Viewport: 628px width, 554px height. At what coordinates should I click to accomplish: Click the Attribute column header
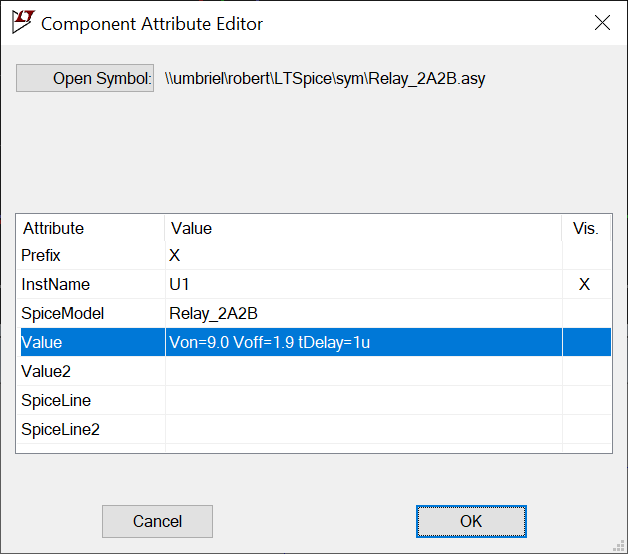pos(90,228)
